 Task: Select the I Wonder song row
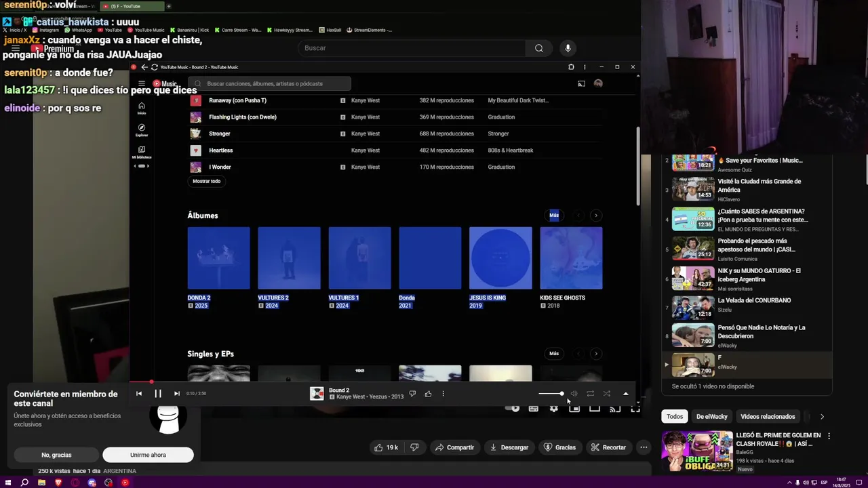point(395,167)
